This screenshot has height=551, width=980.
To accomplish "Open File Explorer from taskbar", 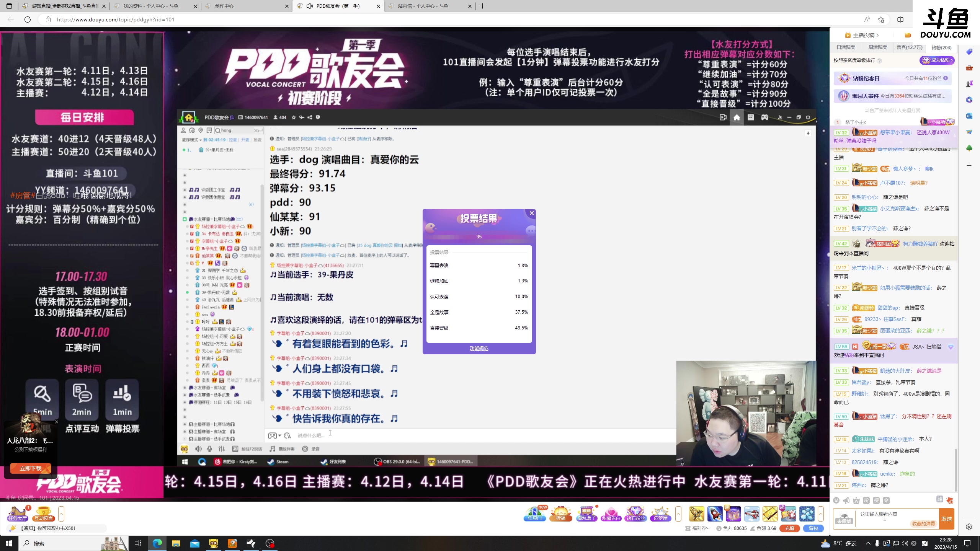I will pyautogui.click(x=176, y=543).
